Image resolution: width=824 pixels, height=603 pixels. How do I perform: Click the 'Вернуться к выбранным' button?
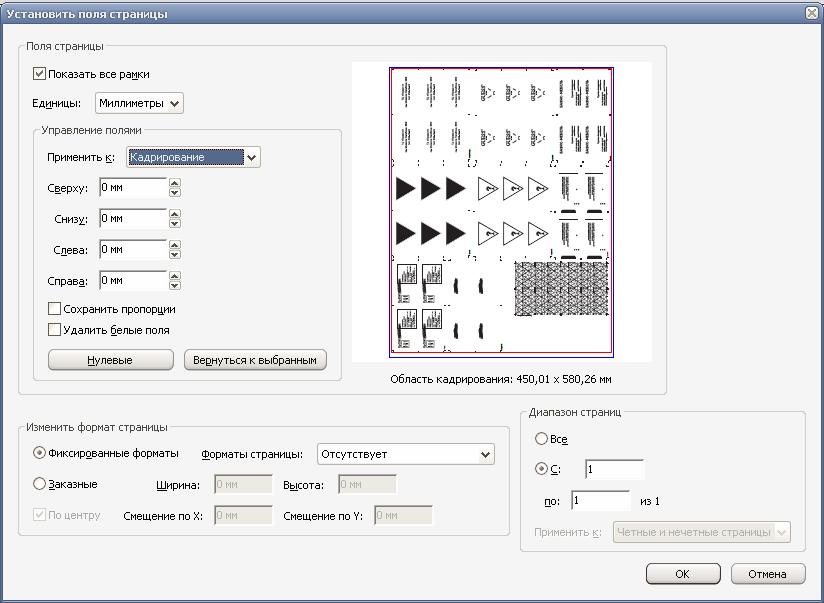(x=255, y=360)
